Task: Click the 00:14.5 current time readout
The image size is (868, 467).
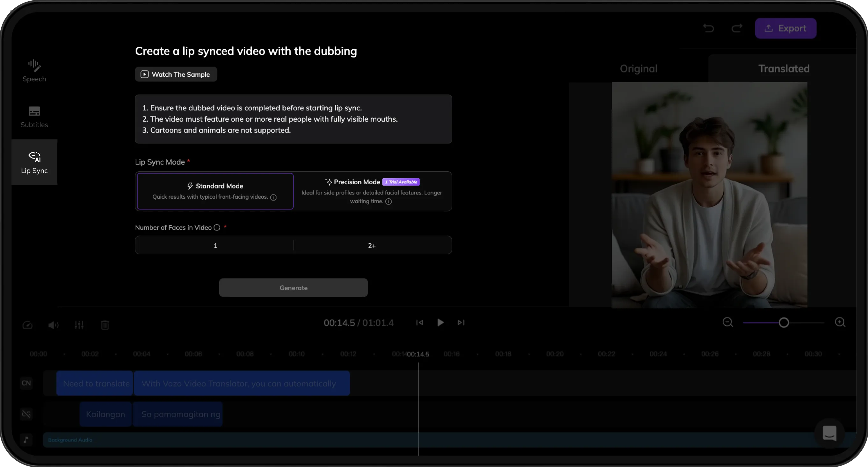Action: (x=339, y=323)
